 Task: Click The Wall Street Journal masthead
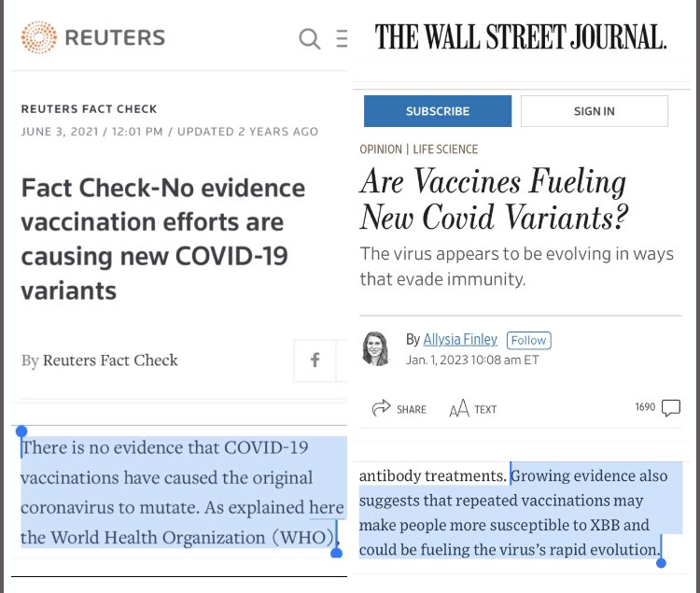[x=521, y=37]
